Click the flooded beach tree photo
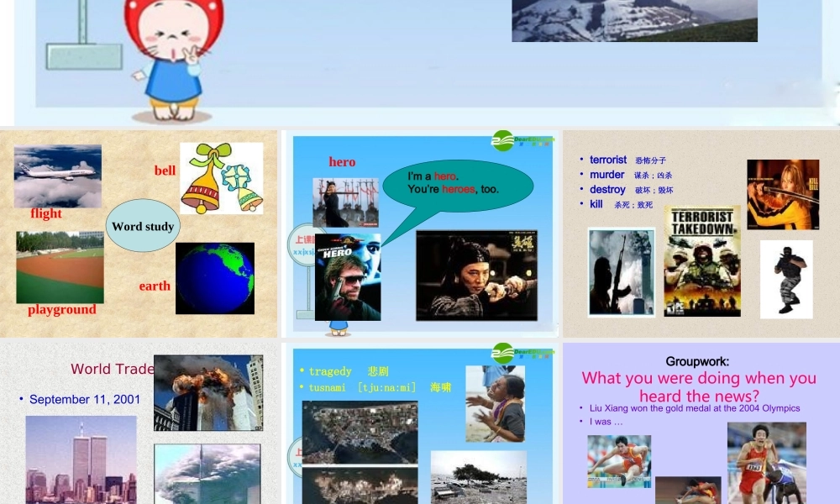 [479, 477]
